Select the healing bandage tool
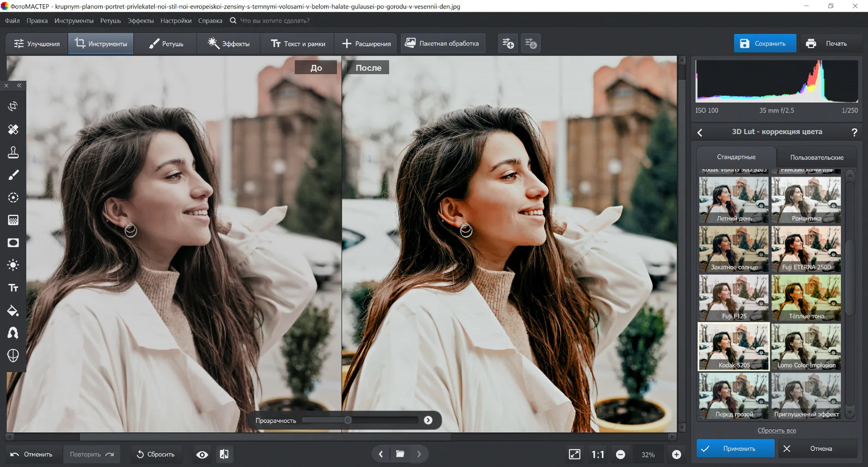 pyautogui.click(x=13, y=129)
